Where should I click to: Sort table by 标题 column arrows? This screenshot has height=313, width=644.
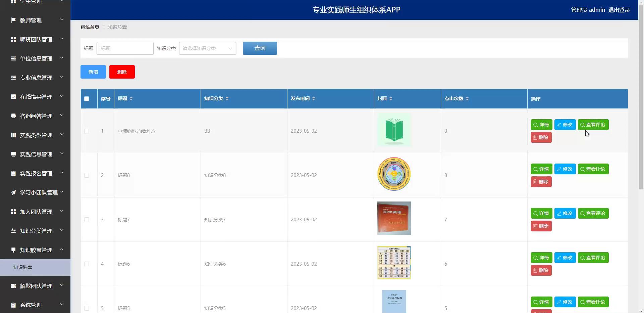[131, 98]
